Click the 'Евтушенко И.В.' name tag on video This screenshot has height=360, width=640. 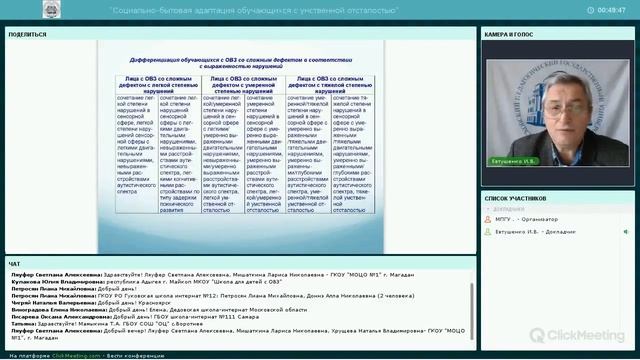513,161
